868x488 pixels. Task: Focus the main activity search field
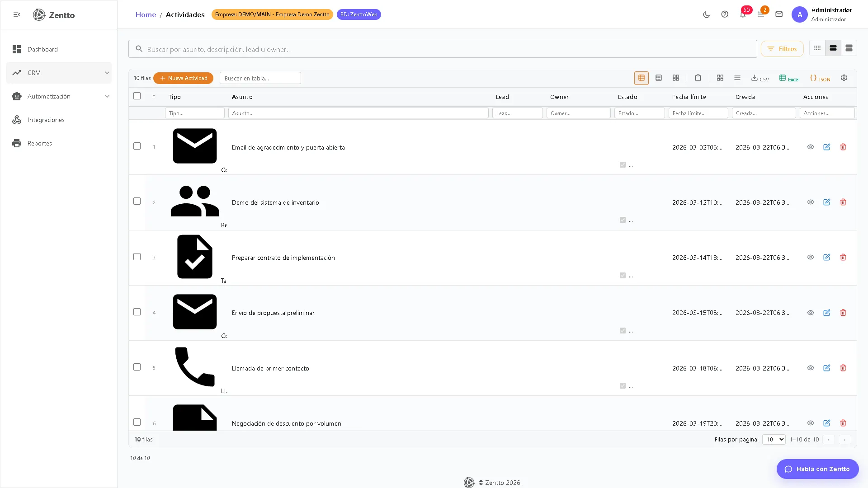pyautogui.click(x=443, y=49)
